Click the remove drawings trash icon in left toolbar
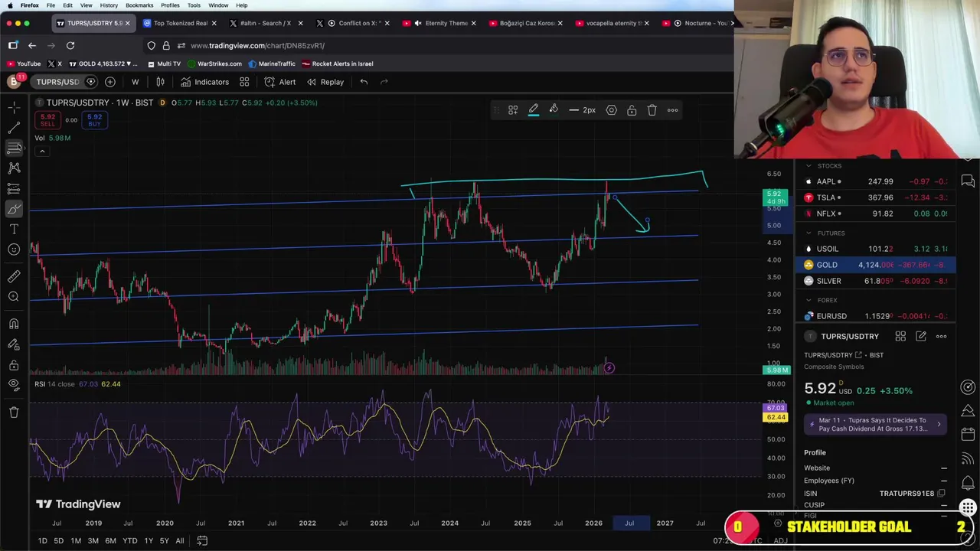Image resolution: width=980 pixels, height=551 pixels. [14, 412]
